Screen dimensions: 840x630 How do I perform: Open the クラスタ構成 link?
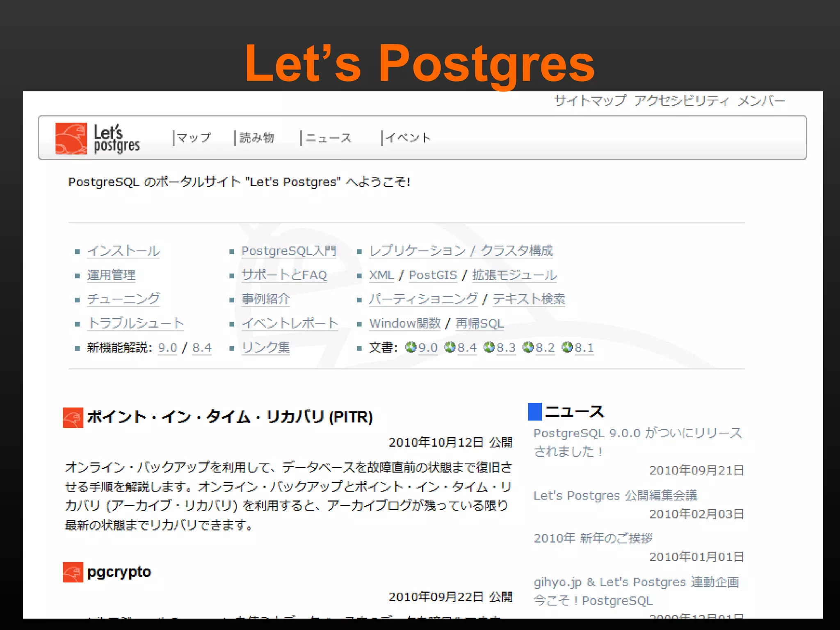[x=517, y=251]
